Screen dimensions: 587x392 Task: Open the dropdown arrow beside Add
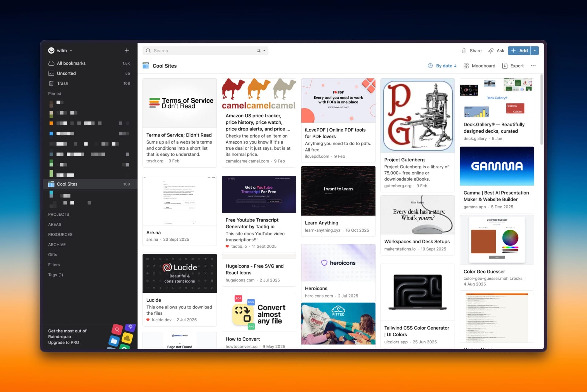[535, 51]
